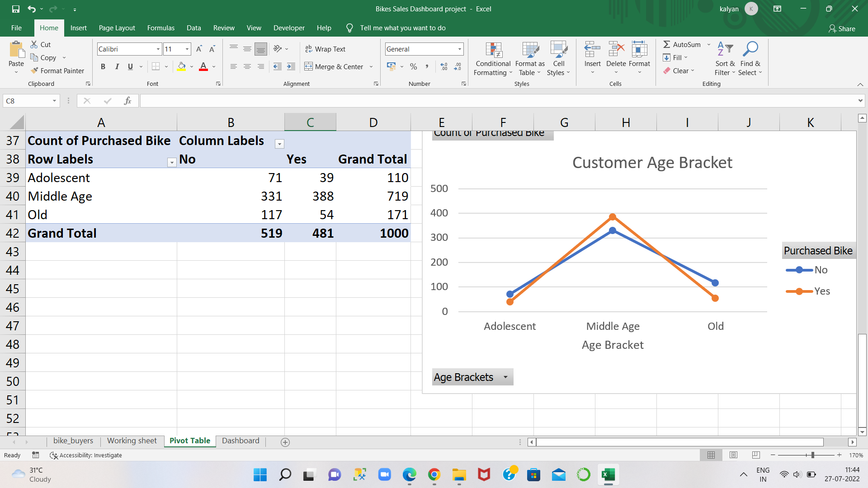Open Conditional Formatting options
Viewport: 868px width, 488px height.
click(x=492, y=59)
